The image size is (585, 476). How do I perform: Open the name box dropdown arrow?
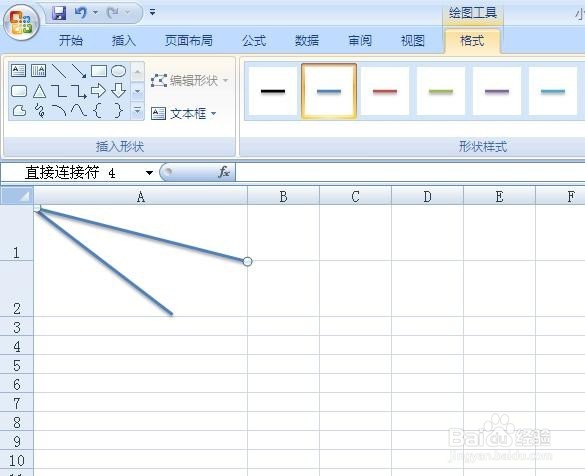pos(149,172)
